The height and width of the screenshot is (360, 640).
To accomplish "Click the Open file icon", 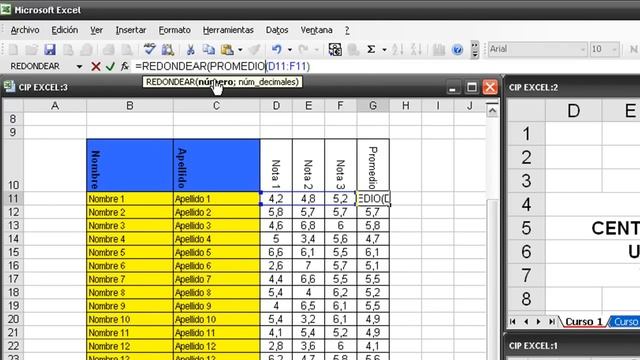I will pyautogui.click(x=31, y=50).
